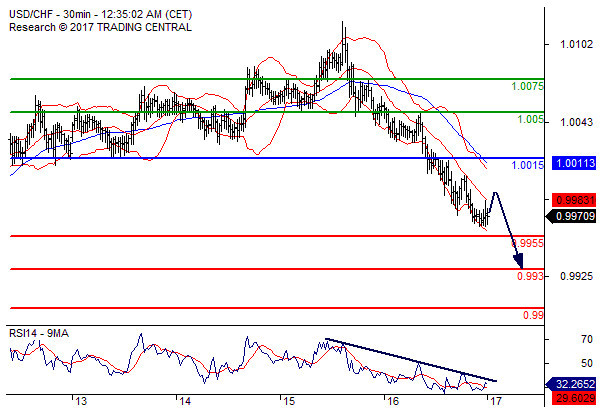Click the 1.0015 blue pivot label
611x416 pixels.
click(527, 165)
